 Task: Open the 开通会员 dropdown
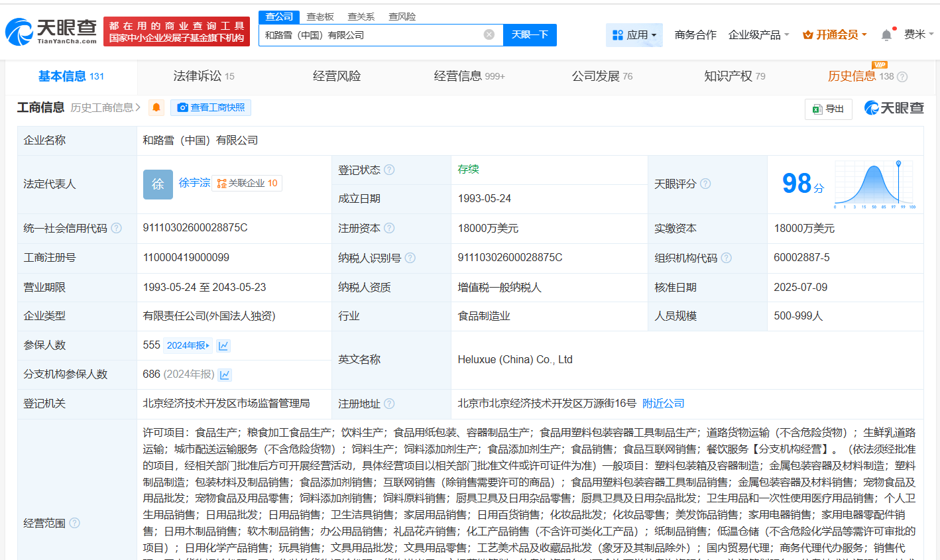[x=834, y=35]
